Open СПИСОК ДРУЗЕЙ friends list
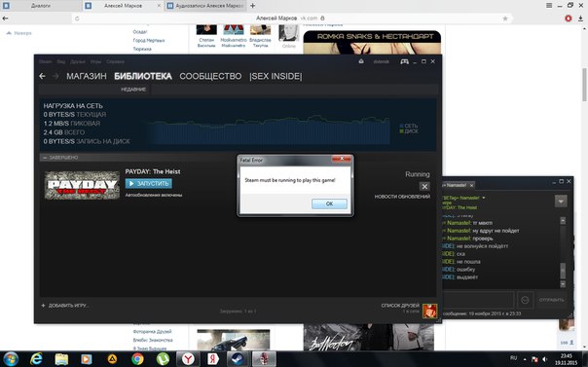This screenshot has width=588, height=367. coord(400,306)
